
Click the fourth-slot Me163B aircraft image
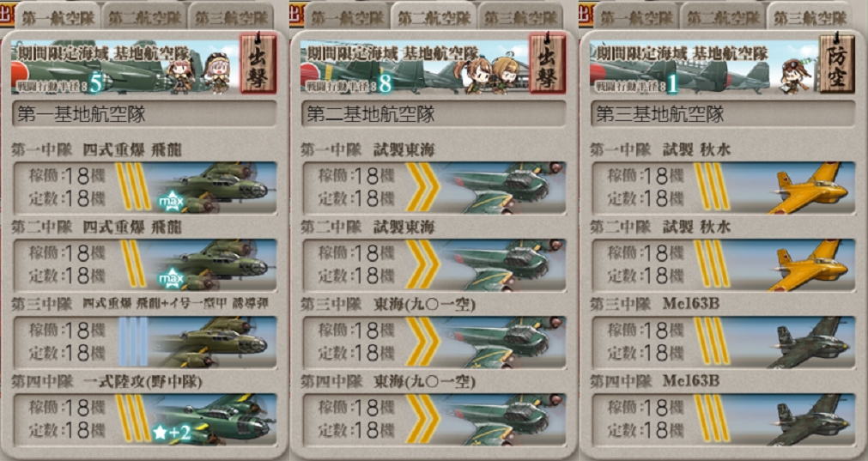point(808,420)
